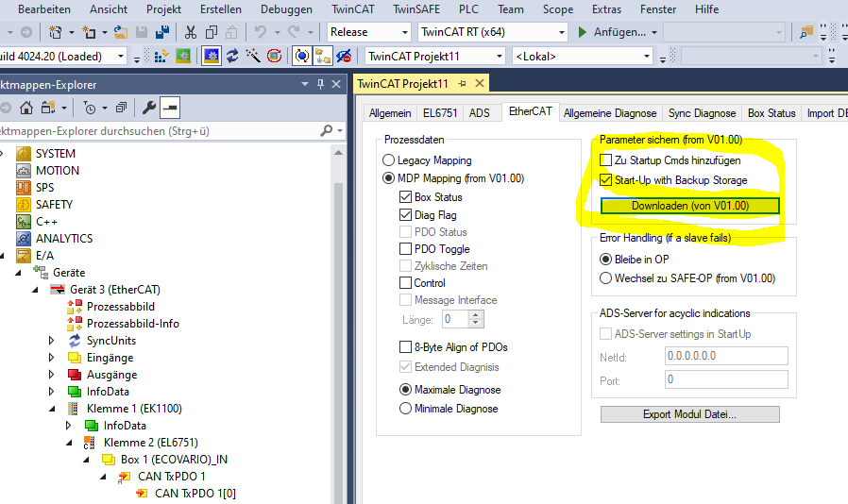The width and height of the screenshot is (848, 504).
Task: Open the TwinSAFE menu
Action: pyautogui.click(x=416, y=9)
